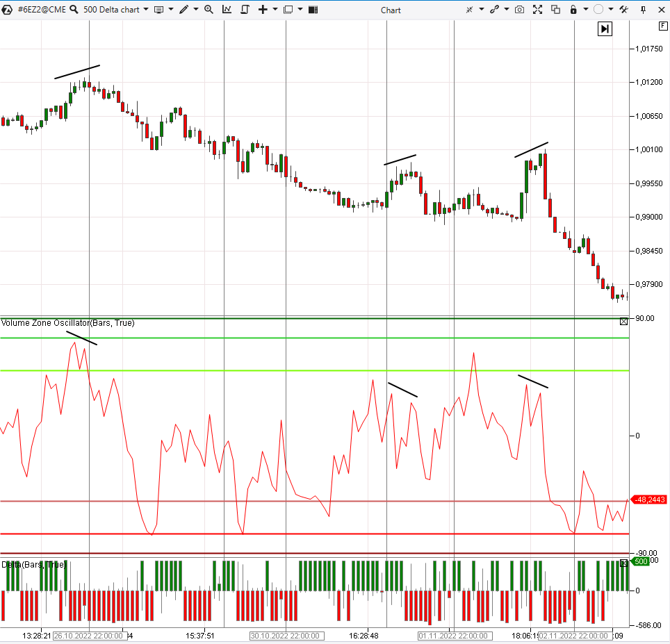Click the zoom magnifier tool
This screenshot has width=670, height=644.
pos(209,10)
